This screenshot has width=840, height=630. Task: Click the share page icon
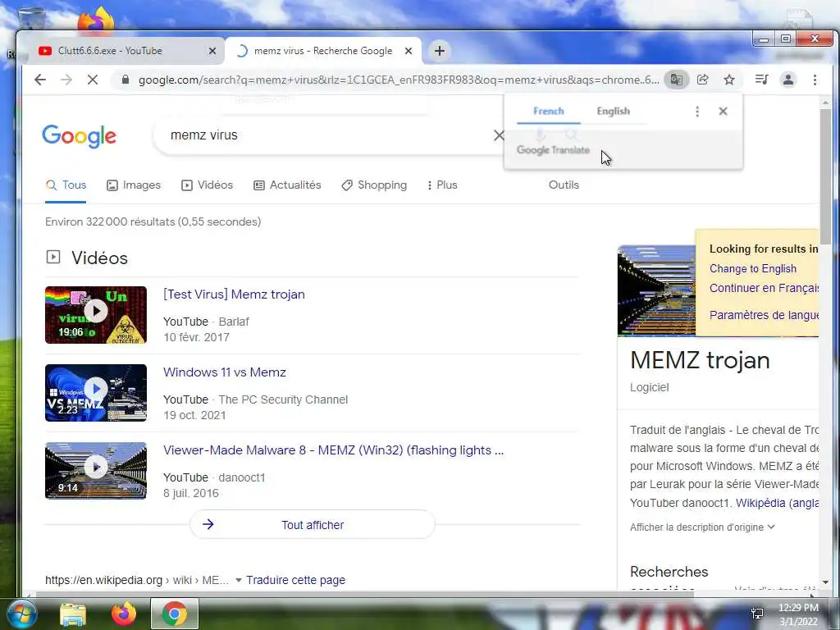pos(702,80)
